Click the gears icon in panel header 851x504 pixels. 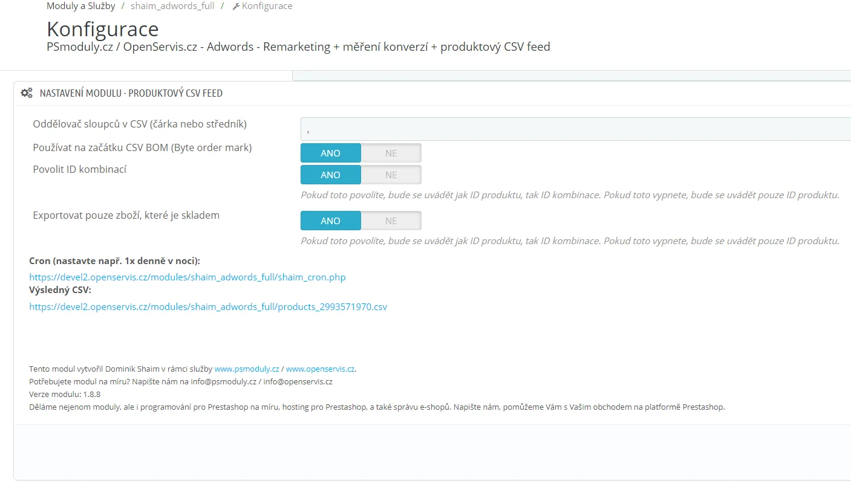pyautogui.click(x=27, y=93)
